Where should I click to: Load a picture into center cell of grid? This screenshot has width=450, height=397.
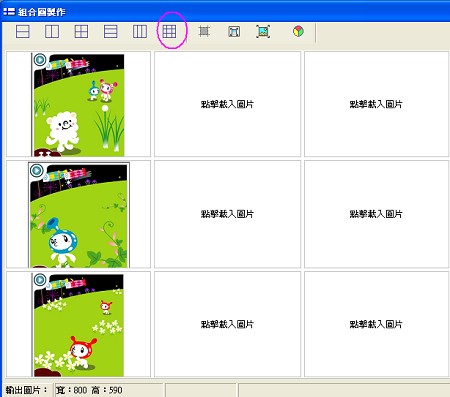click(x=227, y=214)
